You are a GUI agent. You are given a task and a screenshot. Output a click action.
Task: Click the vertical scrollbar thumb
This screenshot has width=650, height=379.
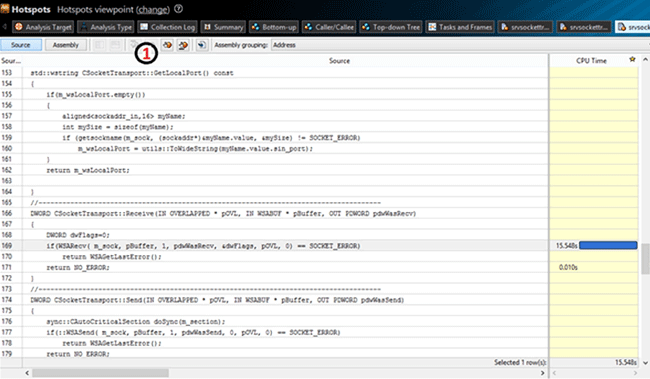pyautogui.click(x=645, y=259)
